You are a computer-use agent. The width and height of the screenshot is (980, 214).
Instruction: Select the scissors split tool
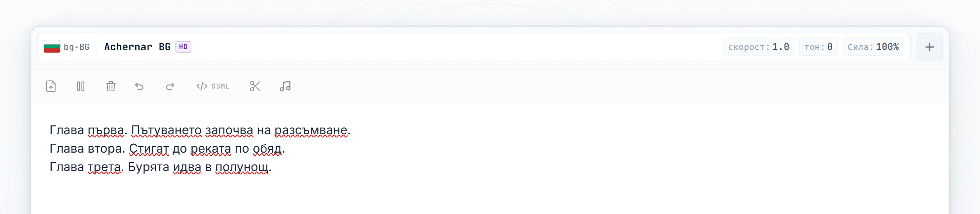click(255, 86)
